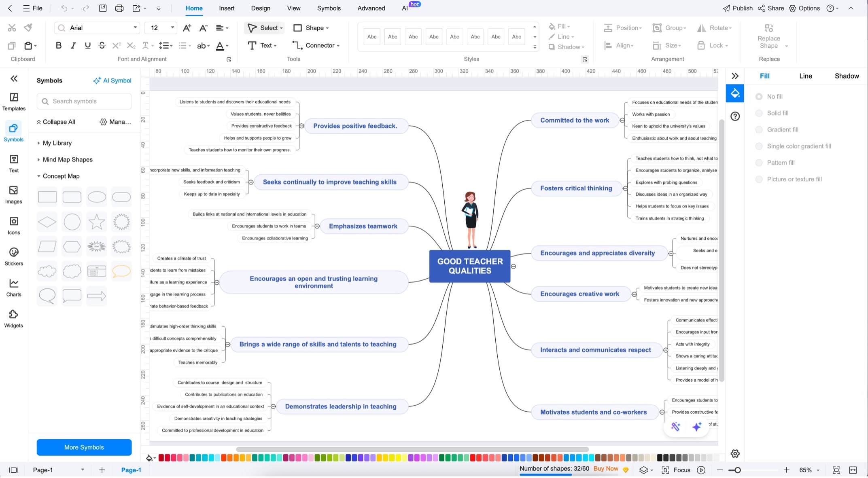Open the Select tool dropdown
This screenshot has width=868, height=478.
pyautogui.click(x=281, y=28)
